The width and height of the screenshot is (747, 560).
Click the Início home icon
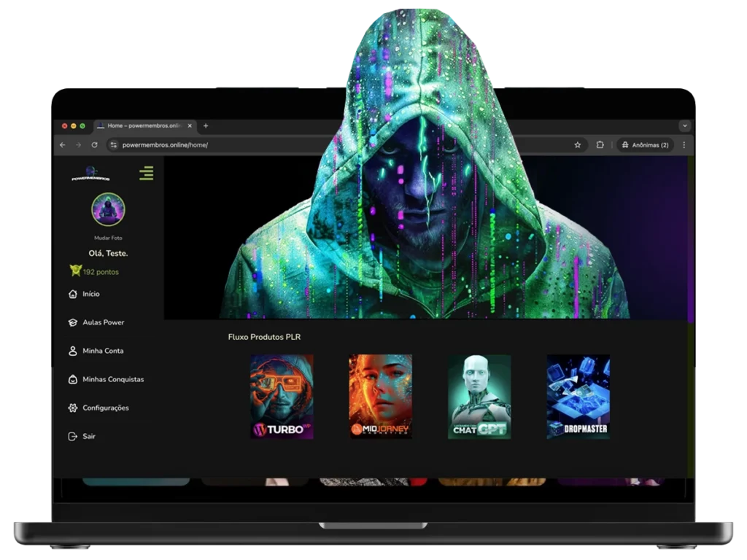coord(72,294)
